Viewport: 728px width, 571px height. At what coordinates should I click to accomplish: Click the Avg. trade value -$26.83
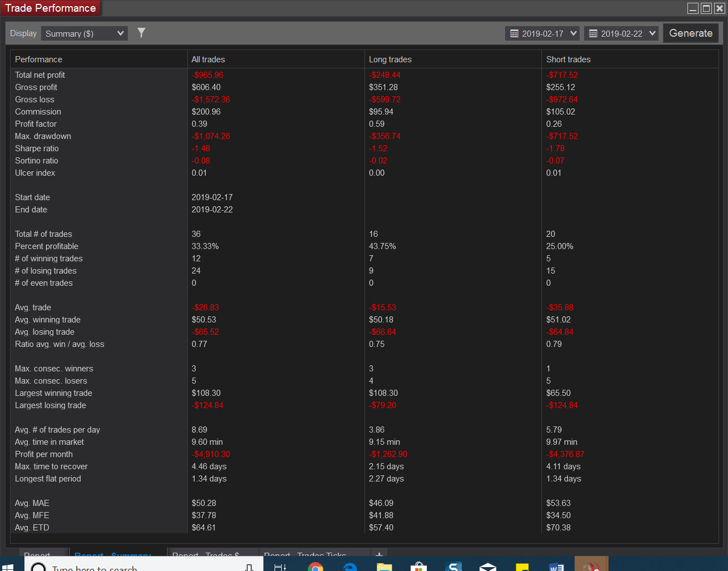205,307
